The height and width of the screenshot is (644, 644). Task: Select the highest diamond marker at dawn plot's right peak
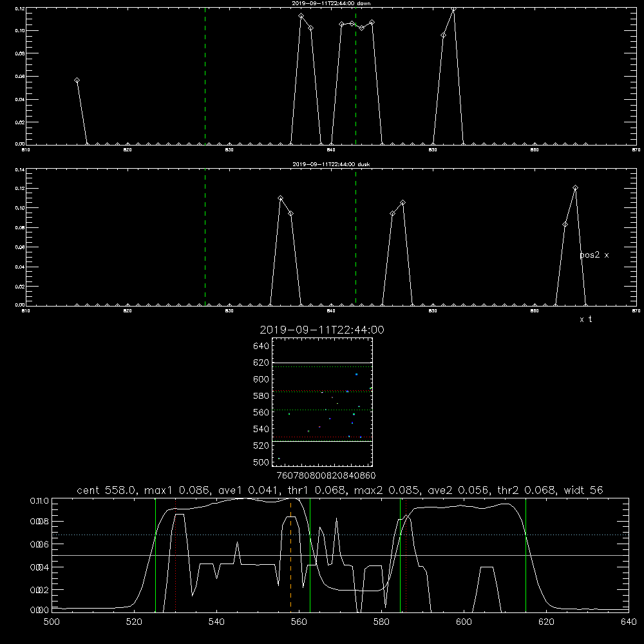click(453, 9)
